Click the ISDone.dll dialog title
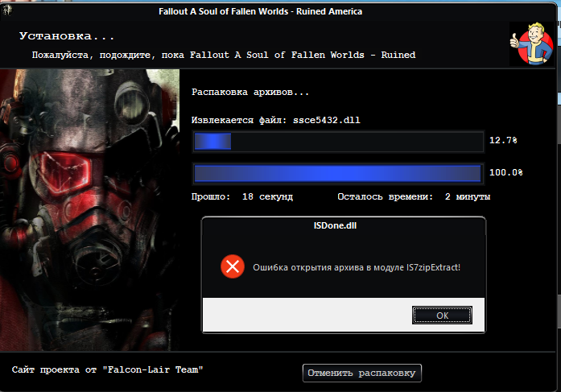Viewport: 561px width, 392px height. pos(335,225)
